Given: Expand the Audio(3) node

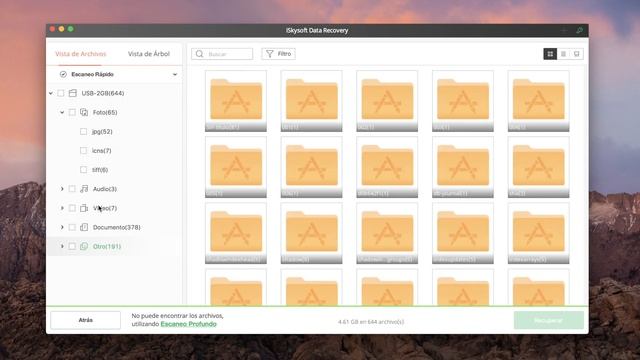Looking at the screenshot, I should pyautogui.click(x=62, y=189).
